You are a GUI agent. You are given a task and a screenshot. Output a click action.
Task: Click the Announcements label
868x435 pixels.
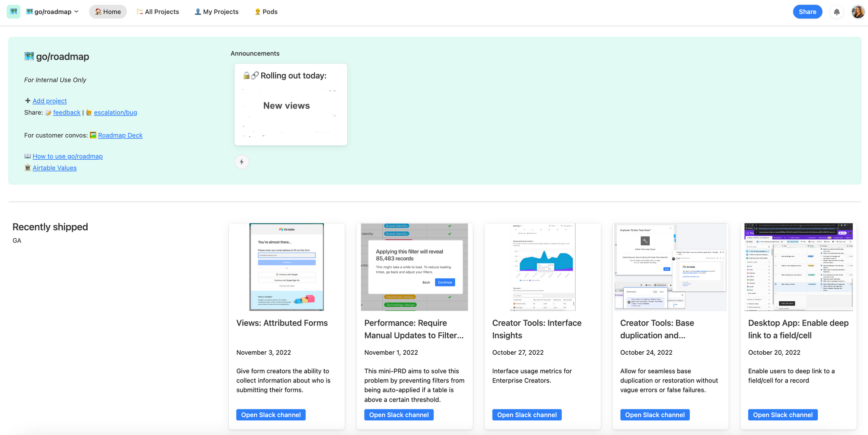[255, 53]
